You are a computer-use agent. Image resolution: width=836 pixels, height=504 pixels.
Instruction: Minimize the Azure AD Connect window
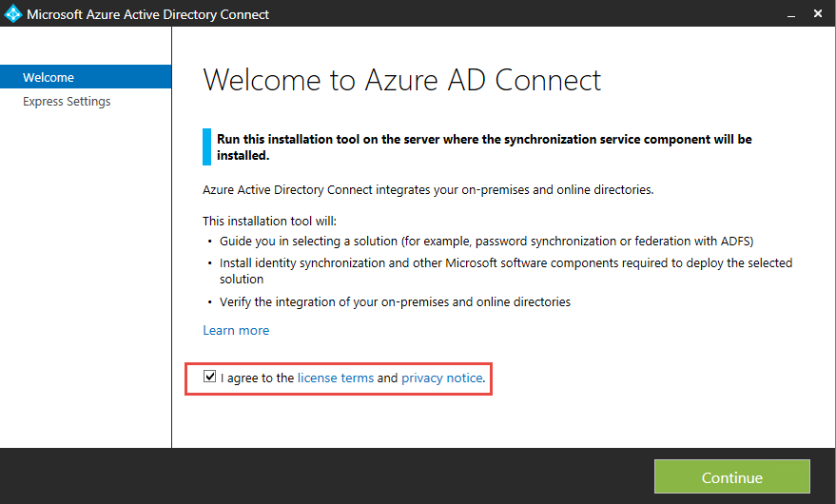(791, 14)
